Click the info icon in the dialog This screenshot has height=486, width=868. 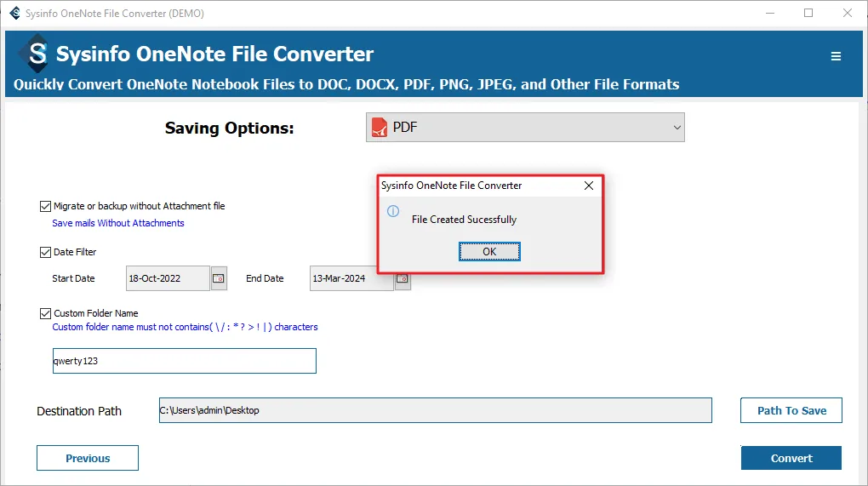point(393,211)
